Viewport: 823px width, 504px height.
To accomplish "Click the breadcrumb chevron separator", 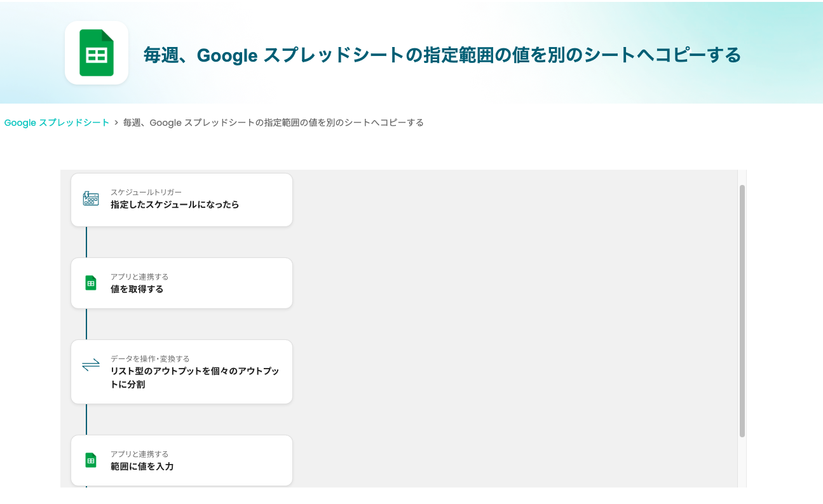I will (116, 123).
